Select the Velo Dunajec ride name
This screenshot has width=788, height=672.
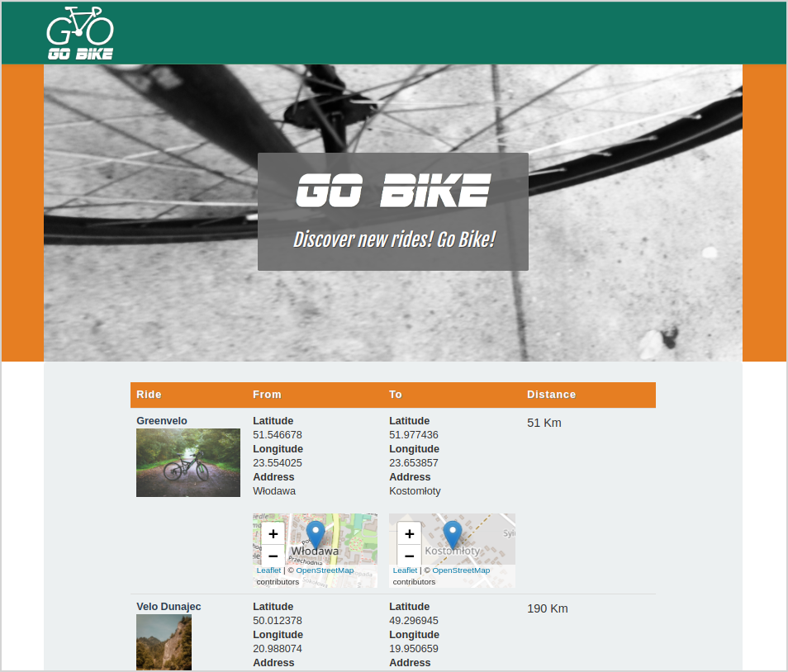point(169,606)
